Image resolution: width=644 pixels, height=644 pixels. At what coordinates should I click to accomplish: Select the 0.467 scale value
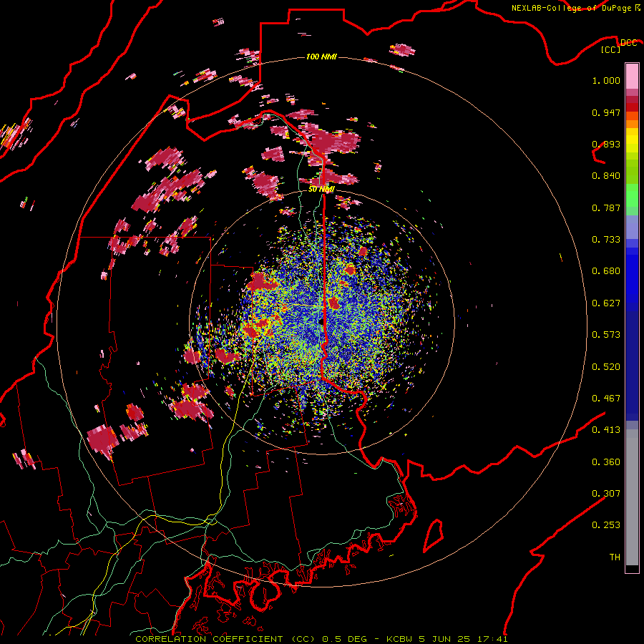606,399
